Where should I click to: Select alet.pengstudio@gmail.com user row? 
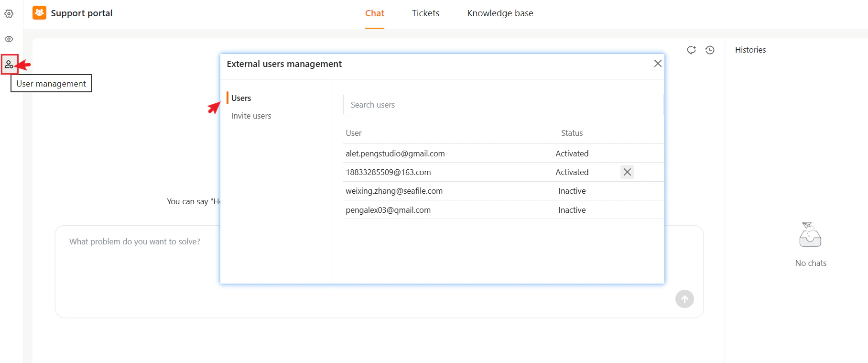(503, 154)
